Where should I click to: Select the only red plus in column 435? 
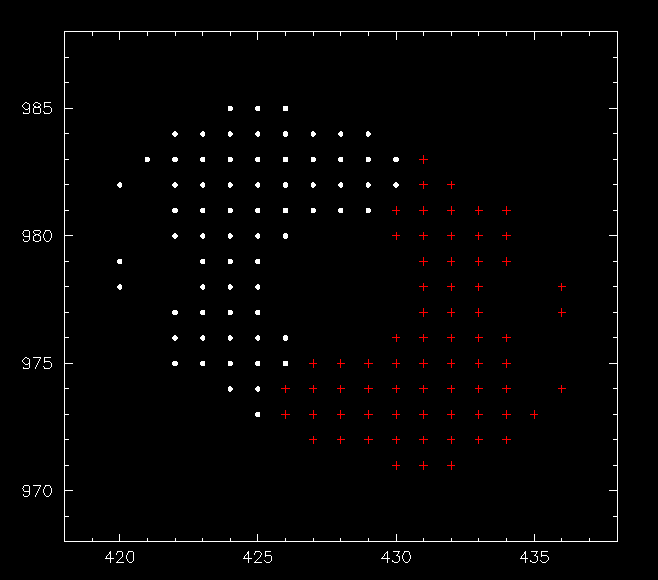tap(534, 415)
